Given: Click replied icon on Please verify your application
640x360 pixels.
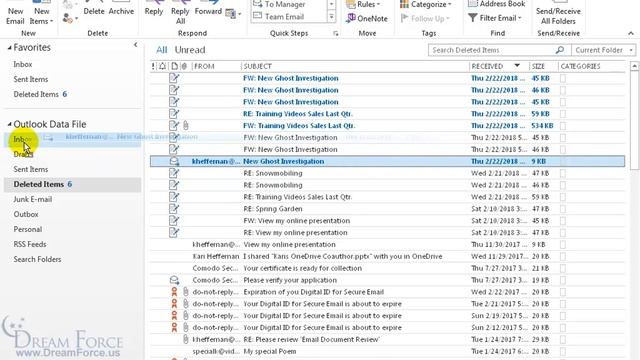Looking at the screenshot, I should pyautogui.click(x=174, y=280).
